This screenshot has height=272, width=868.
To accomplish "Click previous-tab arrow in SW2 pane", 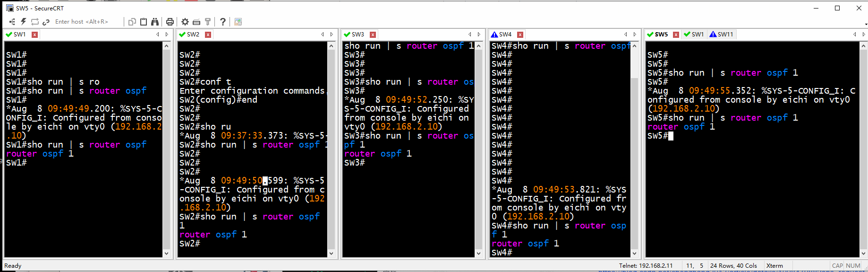I will click(x=323, y=35).
